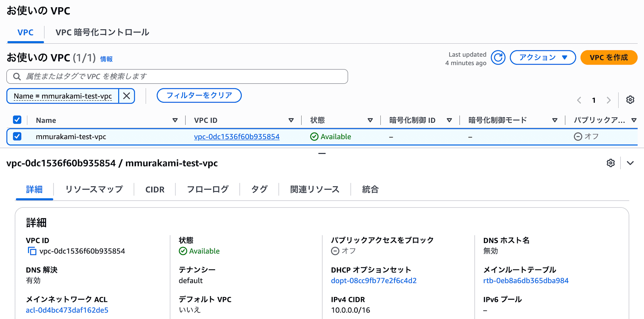Open the CIDR tab
644x319 pixels.
coord(155,190)
